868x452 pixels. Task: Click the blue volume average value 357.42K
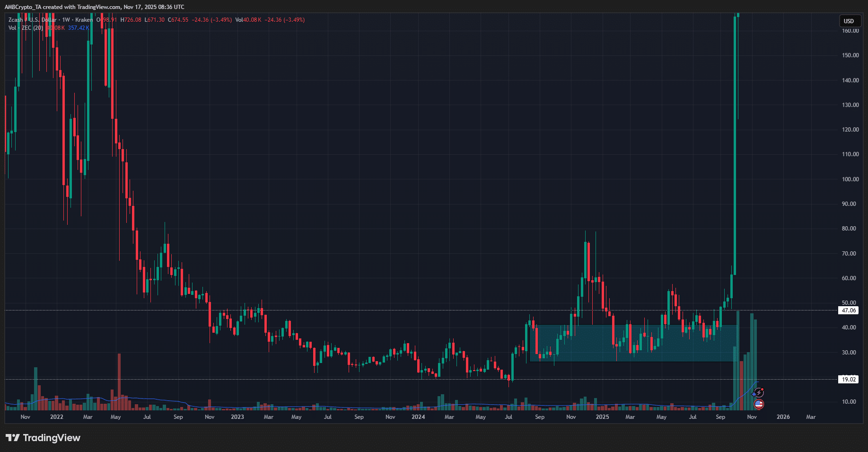[x=79, y=28]
